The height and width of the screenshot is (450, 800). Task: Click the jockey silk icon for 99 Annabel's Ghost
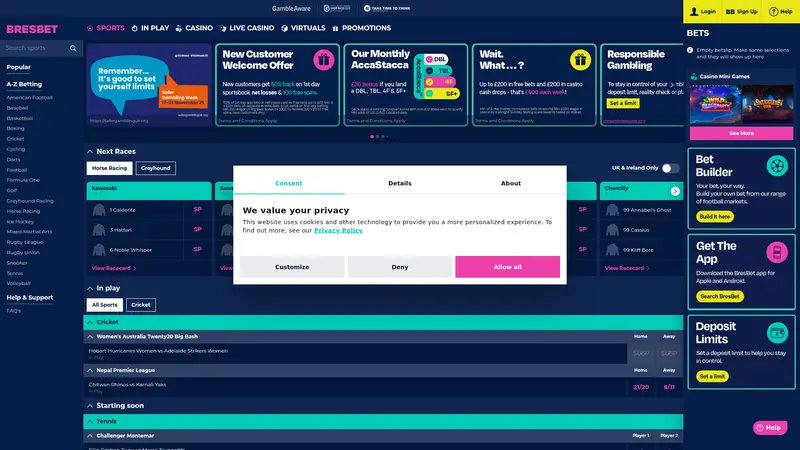pyautogui.click(x=612, y=210)
